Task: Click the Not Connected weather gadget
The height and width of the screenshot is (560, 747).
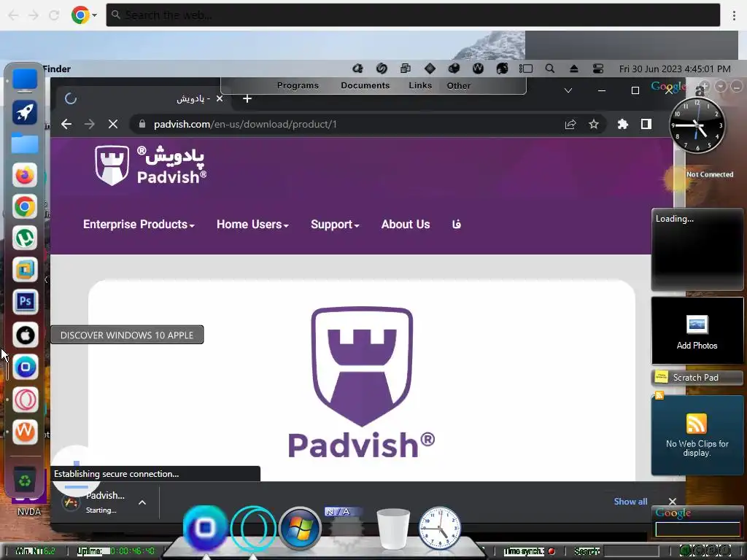Action: [698, 179]
